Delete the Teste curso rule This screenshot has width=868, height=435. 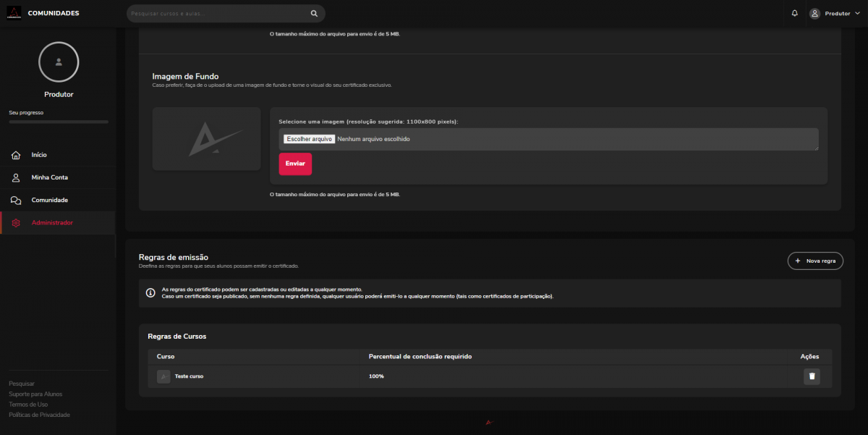coord(812,376)
